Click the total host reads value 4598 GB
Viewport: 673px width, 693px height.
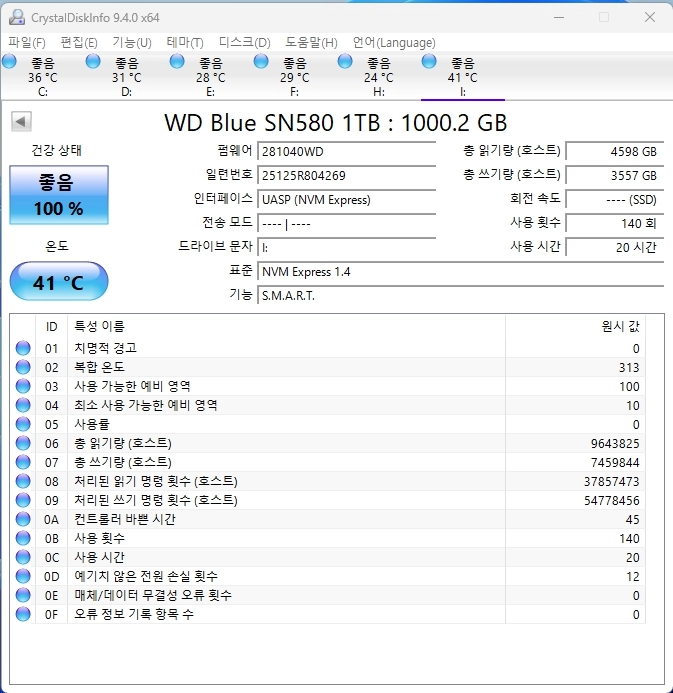click(615, 152)
